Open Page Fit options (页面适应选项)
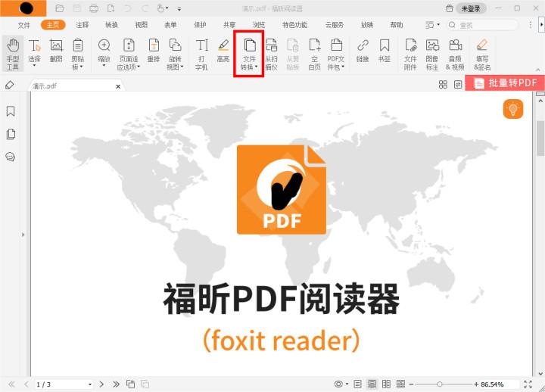Viewport: 545px width, 392px height. pos(129,54)
